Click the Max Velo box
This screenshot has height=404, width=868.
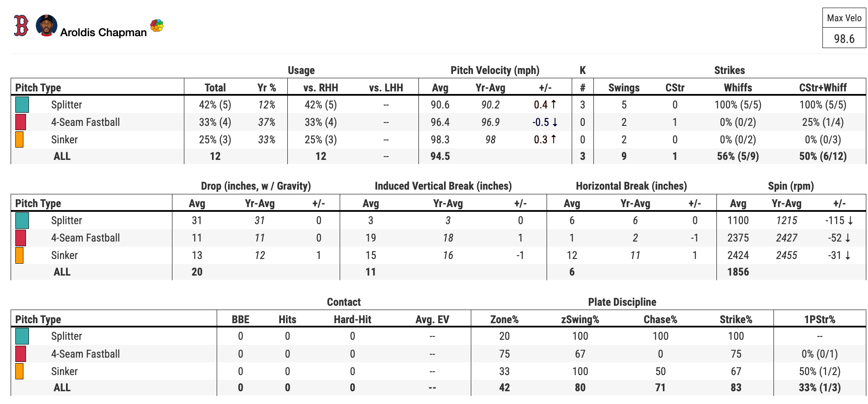pyautogui.click(x=844, y=28)
